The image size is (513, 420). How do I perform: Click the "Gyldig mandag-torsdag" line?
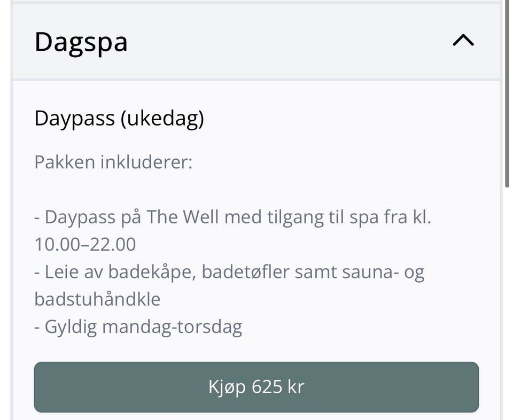point(138,326)
